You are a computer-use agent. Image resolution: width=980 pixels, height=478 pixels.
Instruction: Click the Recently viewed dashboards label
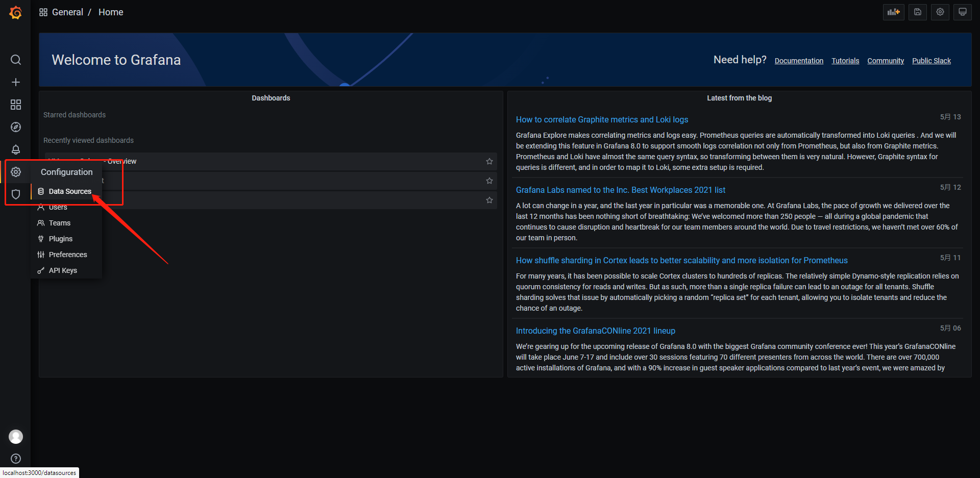click(88, 140)
